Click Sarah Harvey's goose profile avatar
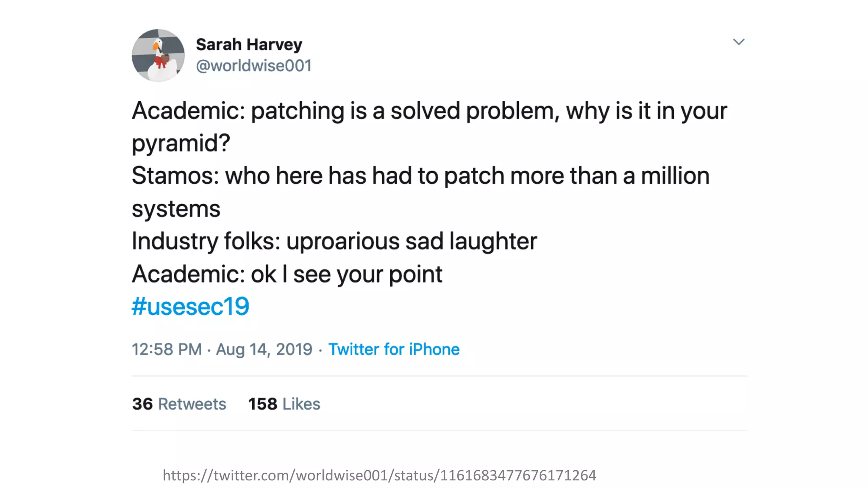868x488 pixels. tap(158, 55)
